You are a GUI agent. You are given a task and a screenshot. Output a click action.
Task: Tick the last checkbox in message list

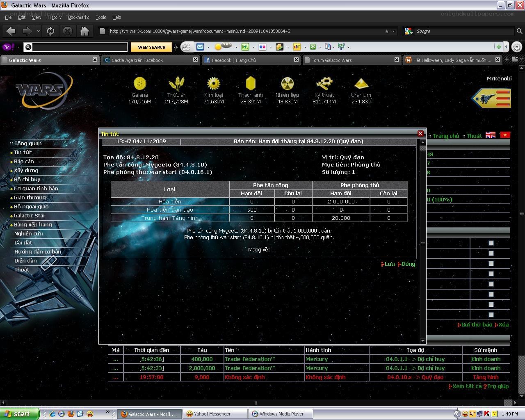(x=491, y=315)
